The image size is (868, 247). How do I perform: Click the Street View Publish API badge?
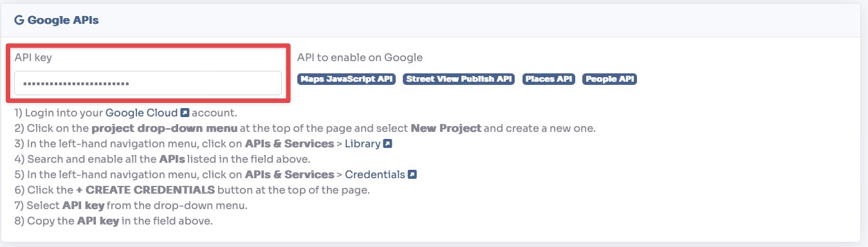coord(459,79)
